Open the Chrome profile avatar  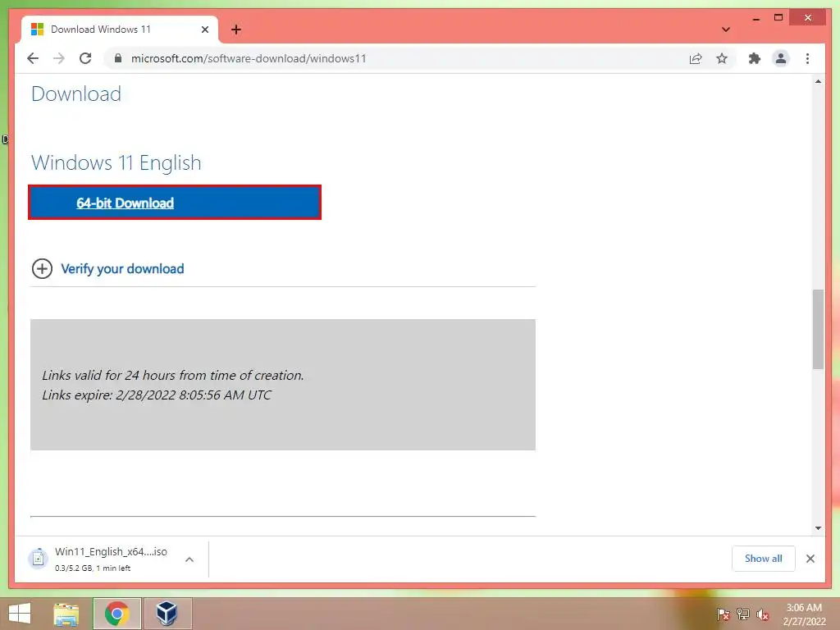(x=781, y=58)
